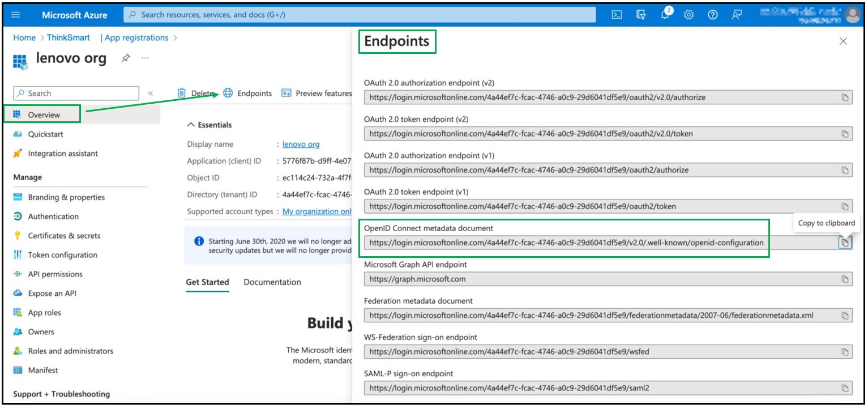Copy WS-Federation sign-on endpoint
The height and width of the screenshot is (408, 868).
(844, 351)
